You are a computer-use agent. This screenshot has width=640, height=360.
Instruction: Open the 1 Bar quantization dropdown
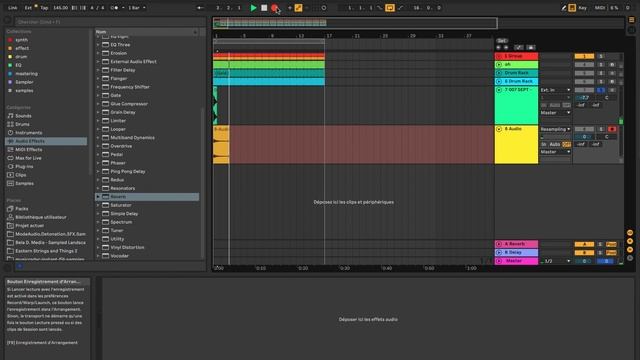point(137,8)
